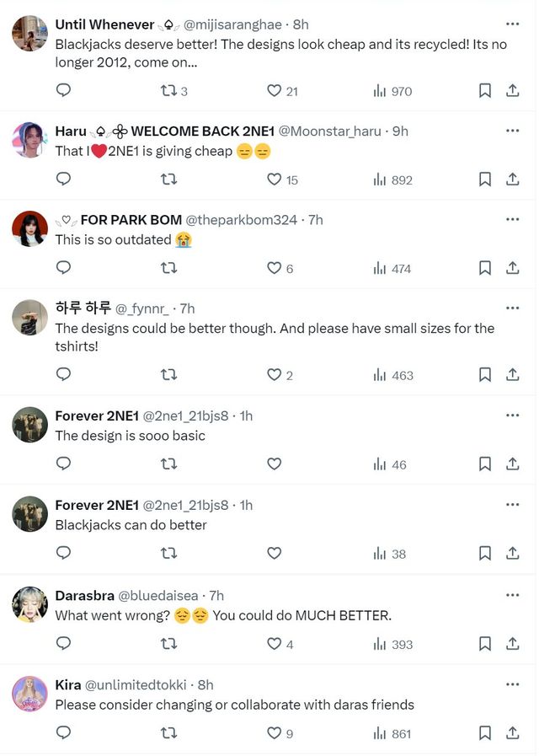
Task: Like the 'design is sooo basic' tweet
Action: [274, 464]
